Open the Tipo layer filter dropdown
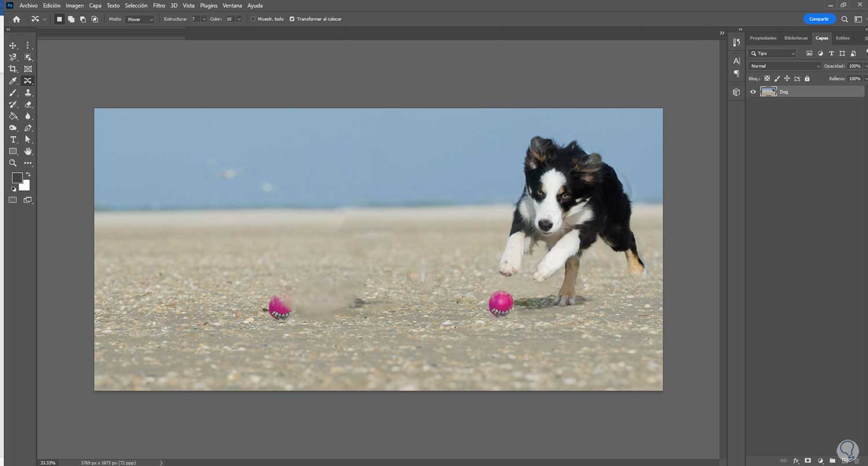The width and height of the screenshot is (868, 466). click(773, 53)
